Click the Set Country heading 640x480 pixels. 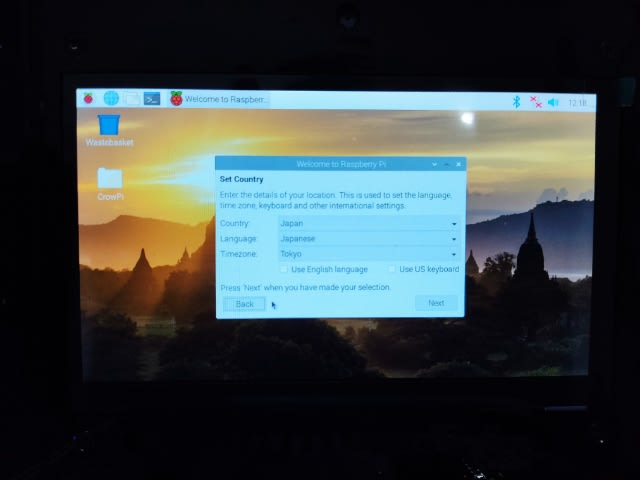(241, 179)
